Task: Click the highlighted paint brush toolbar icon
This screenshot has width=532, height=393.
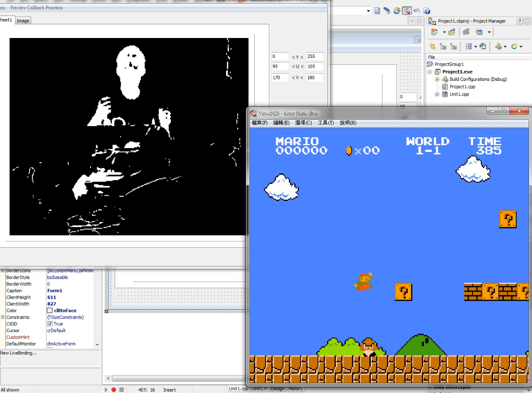Action: 406,11
